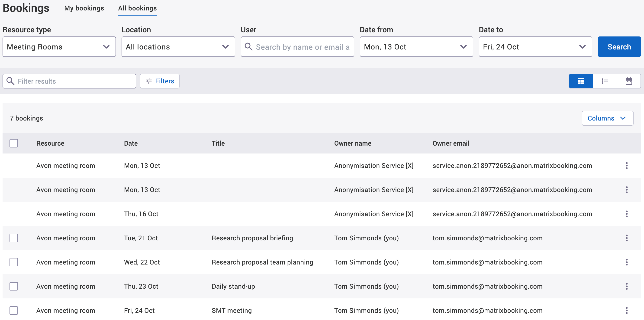The width and height of the screenshot is (644, 320).
Task: Switch to calendar view
Action: 629,81
